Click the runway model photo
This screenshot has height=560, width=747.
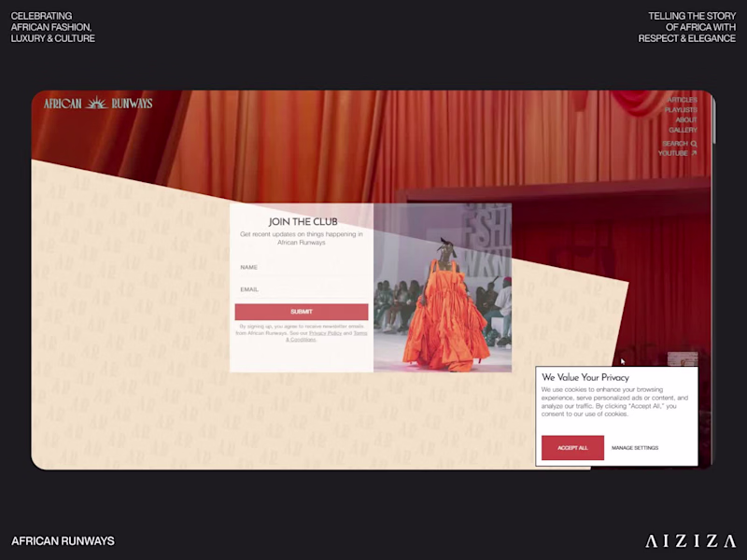coord(443,287)
